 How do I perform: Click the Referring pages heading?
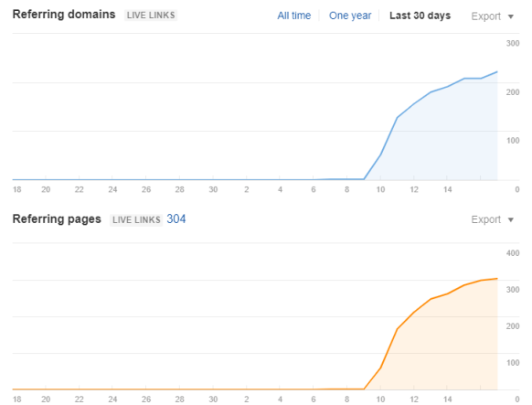click(x=57, y=219)
